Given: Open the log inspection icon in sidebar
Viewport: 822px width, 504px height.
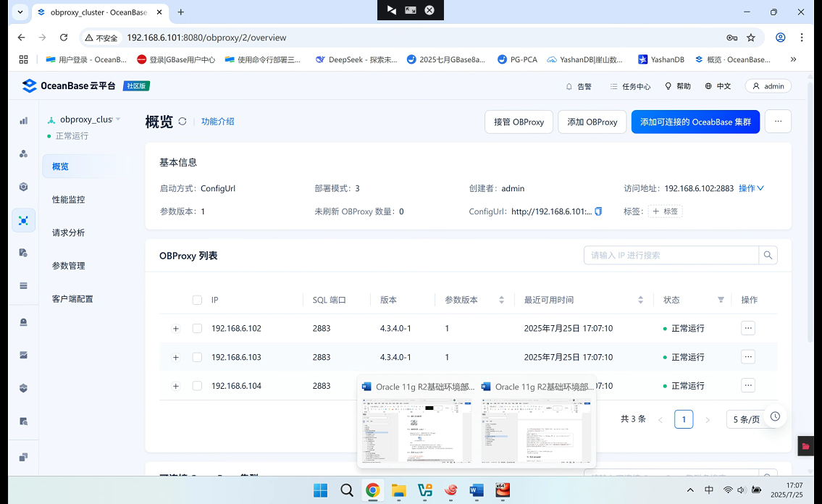Looking at the screenshot, I should pos(24,421).
